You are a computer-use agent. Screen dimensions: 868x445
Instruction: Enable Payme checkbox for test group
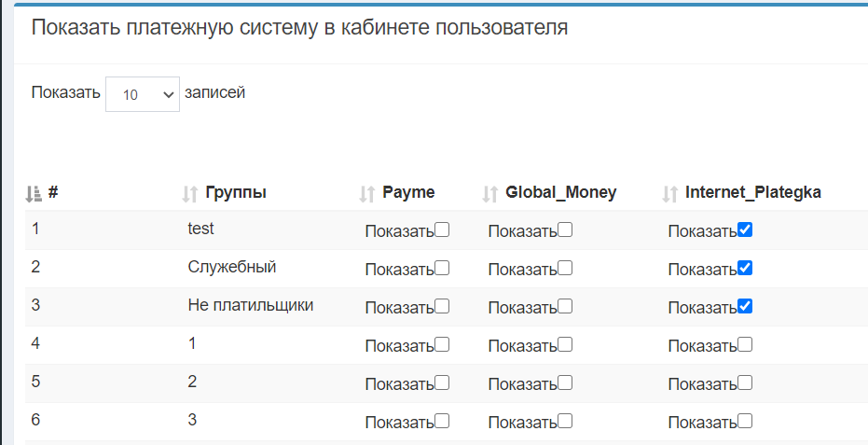(442, 229)
